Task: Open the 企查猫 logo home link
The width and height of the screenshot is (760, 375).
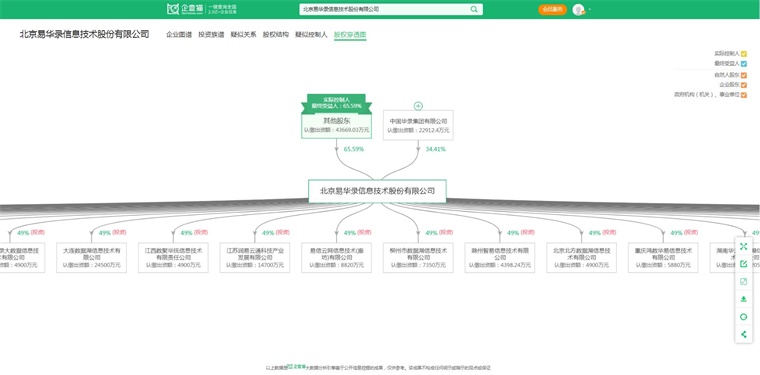Action: pyautogui.click(x=186, y=9)
